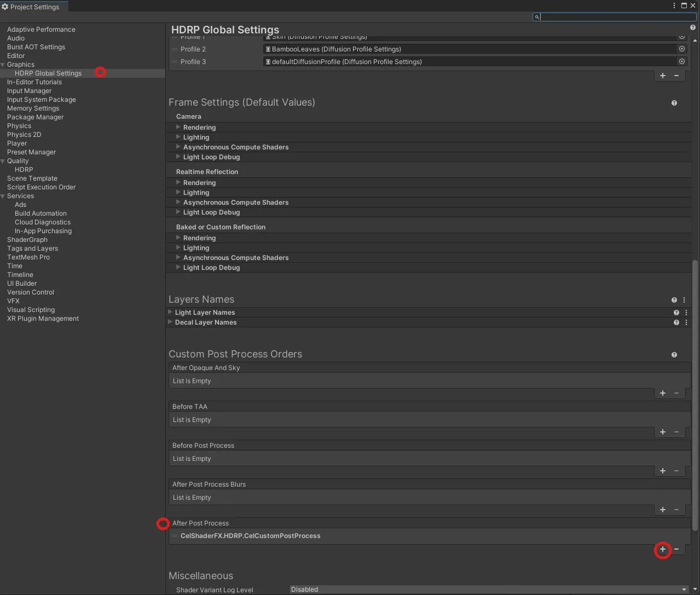
Task: Expand Rendering foldout under Camera
Action: tap(178, 127)
